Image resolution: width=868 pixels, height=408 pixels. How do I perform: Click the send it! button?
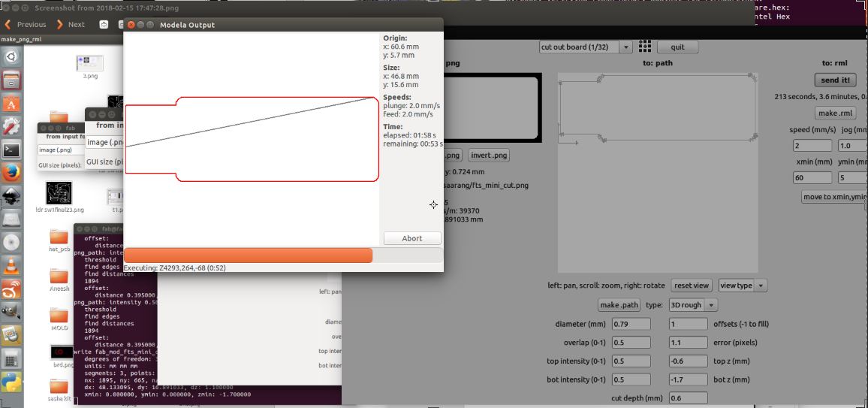coord(836,80)
